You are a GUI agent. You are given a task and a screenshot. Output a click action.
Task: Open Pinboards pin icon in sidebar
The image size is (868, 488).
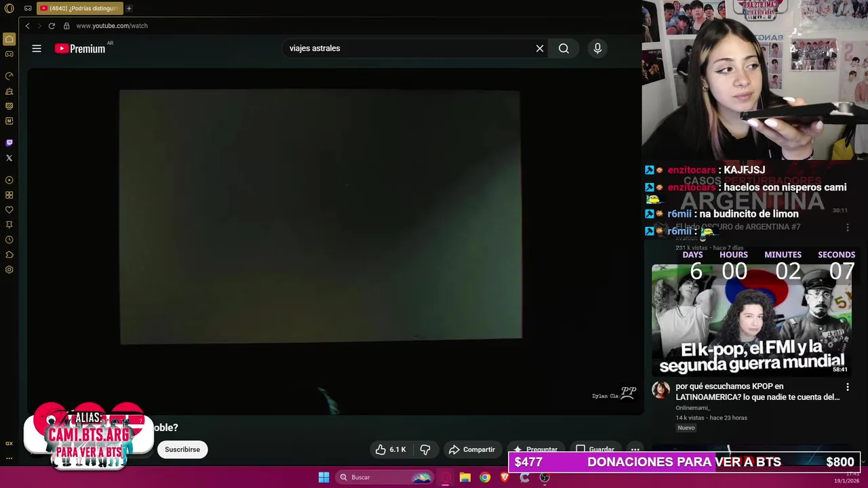pos(9,225)
